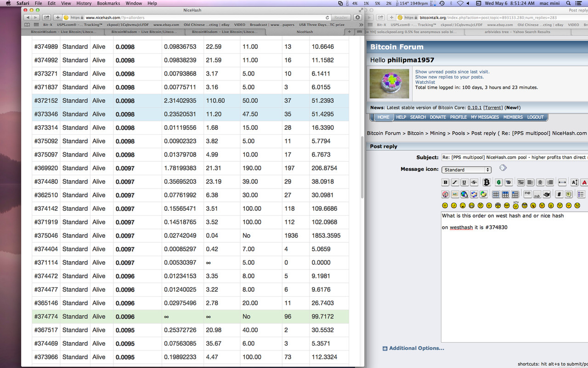Insert table row icon

point(505,195)
